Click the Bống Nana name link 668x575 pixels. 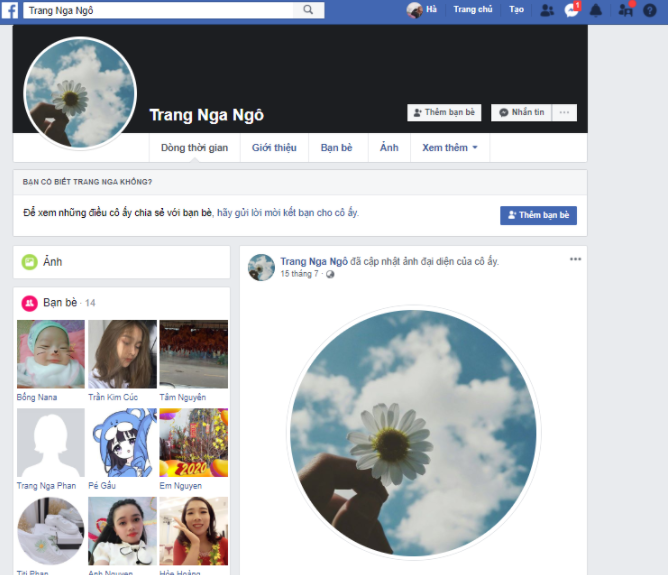click(x=37, y=397)
